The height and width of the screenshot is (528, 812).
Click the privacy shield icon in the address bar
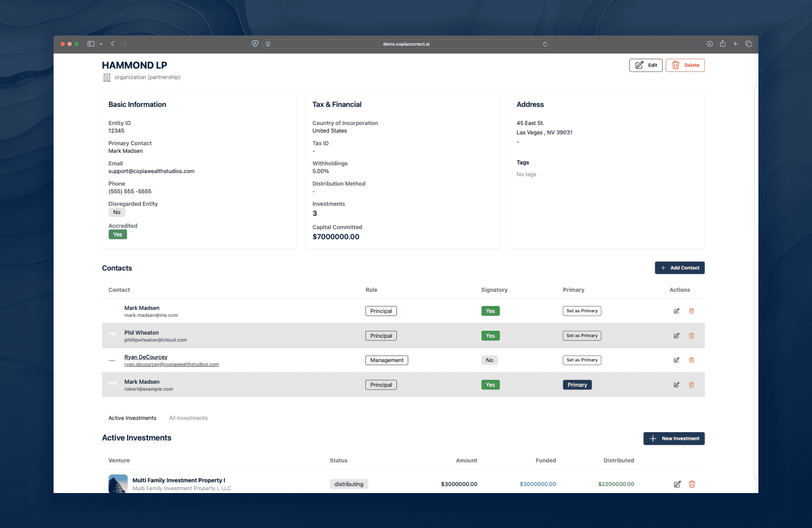255,43
